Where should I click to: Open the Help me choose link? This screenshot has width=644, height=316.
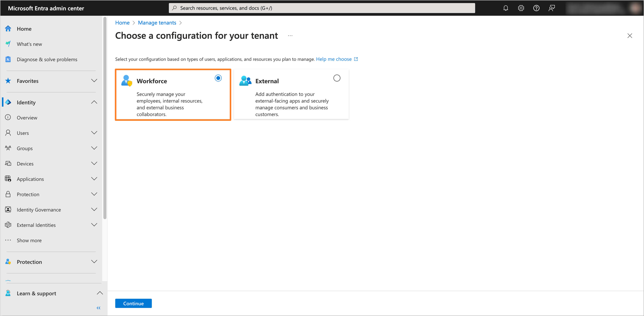pos(334,59)
